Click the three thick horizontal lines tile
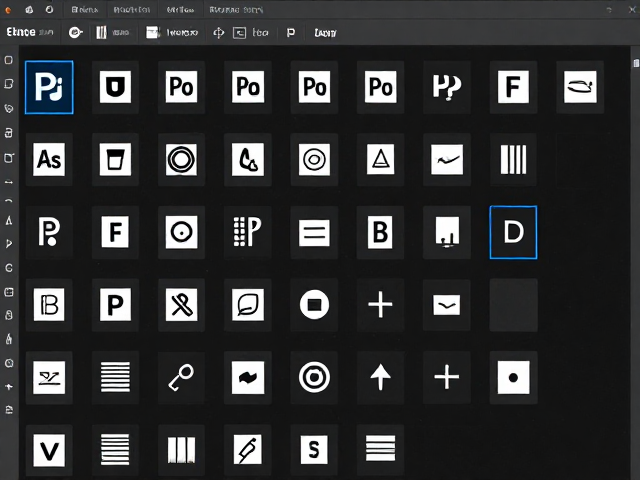The image size is (640, 480). pos(380,449)
